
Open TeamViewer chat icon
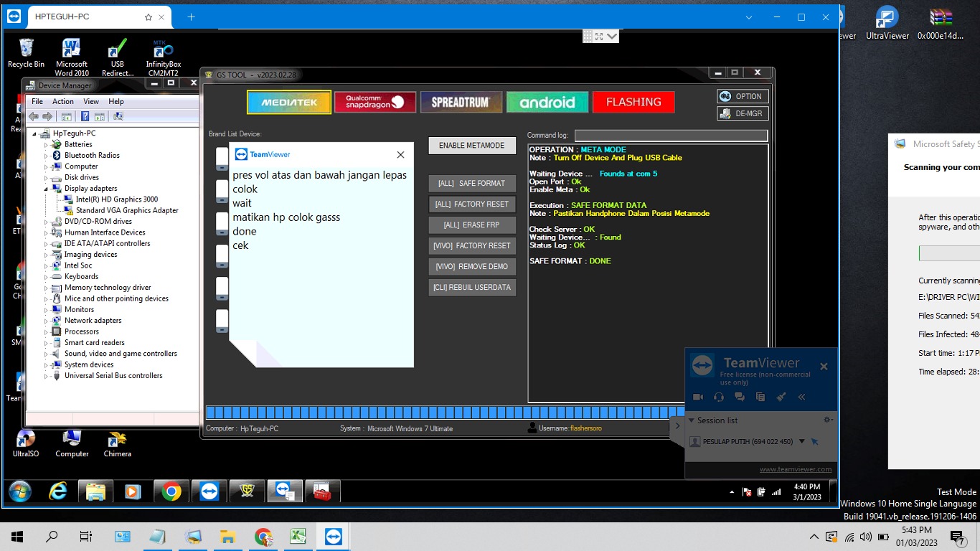pos(740,397)
